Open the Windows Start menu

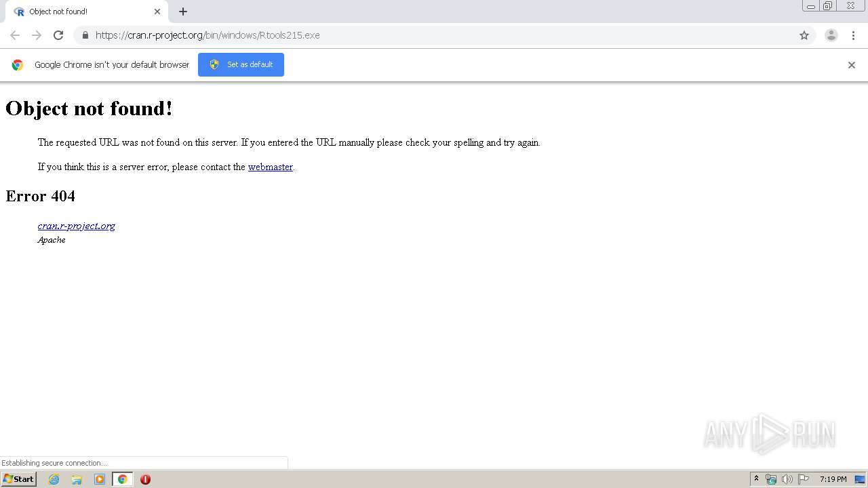(19, 479)
